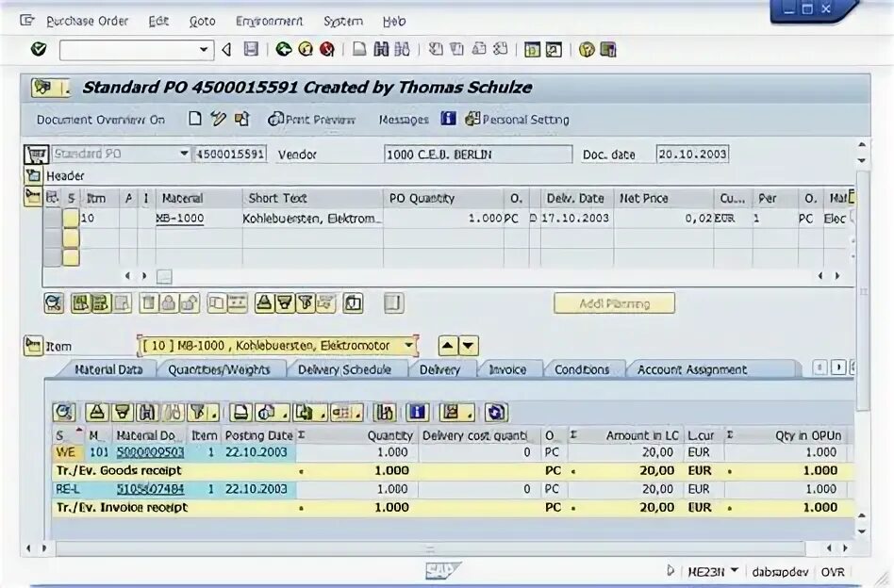Toggle Document Overview On
Screen dimensions: 894x588
click(100, 120)
